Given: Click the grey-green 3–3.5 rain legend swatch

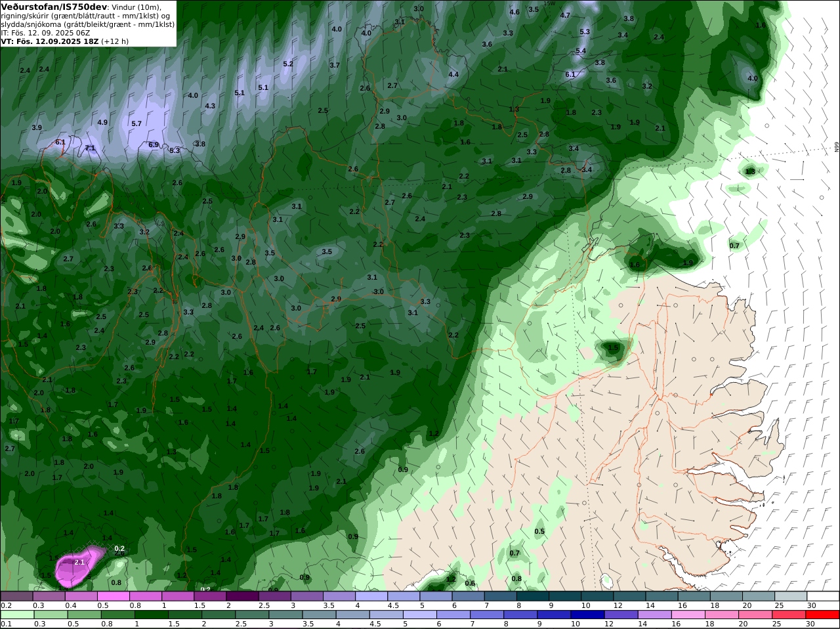Looking at the screenshot, I should (286, 615).
